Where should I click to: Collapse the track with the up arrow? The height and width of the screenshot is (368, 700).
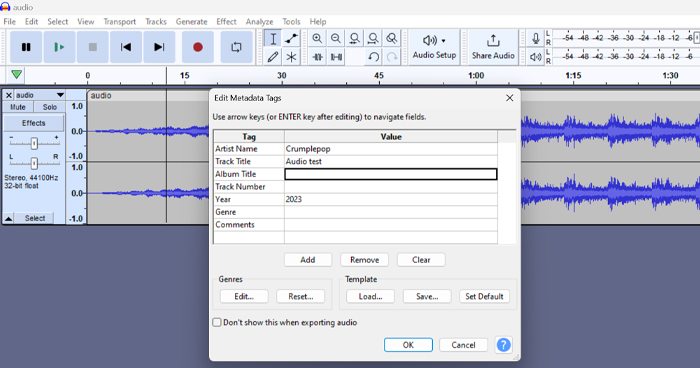pos(8,218)
